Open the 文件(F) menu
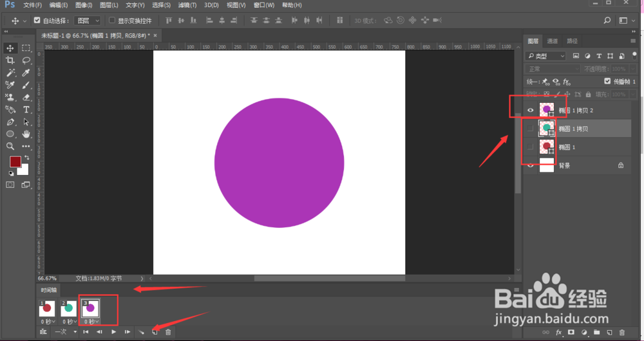The width and height of the screenshot is (644, 341). tap(32, 5)
